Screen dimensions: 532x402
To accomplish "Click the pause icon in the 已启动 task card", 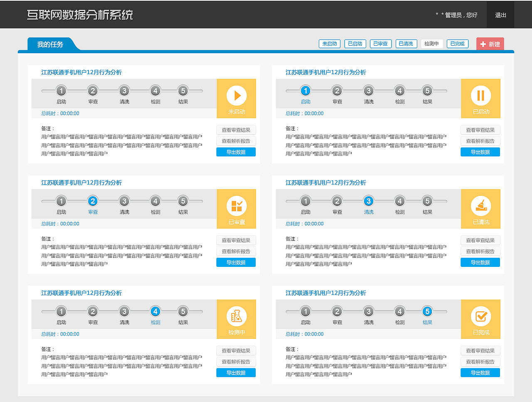I will click(481, 96).
